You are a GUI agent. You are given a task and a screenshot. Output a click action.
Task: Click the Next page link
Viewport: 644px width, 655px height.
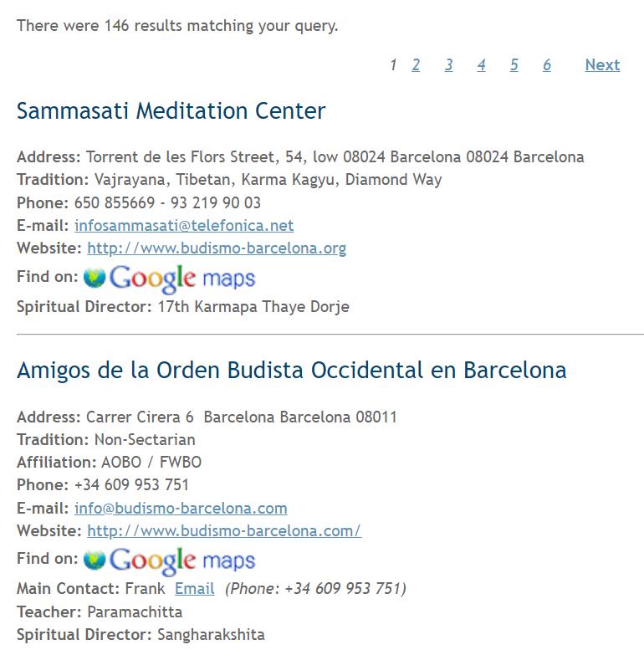(x=602, y=65)
